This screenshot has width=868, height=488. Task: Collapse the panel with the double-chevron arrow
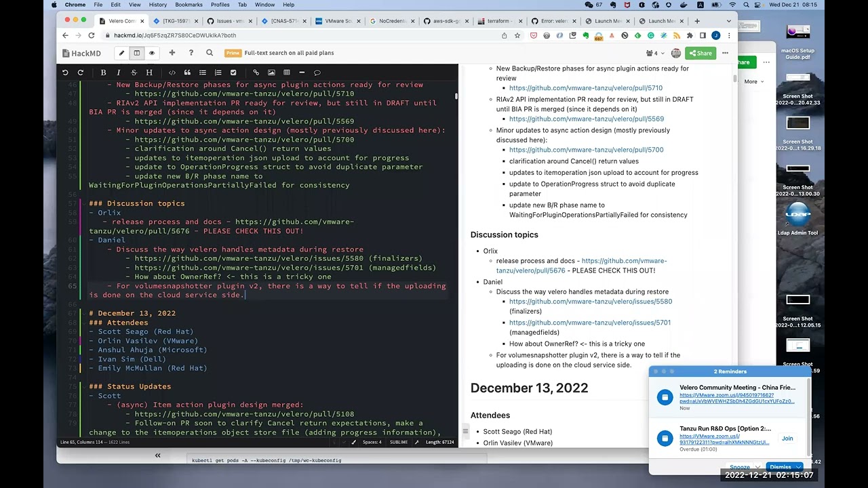coord(157,455)
